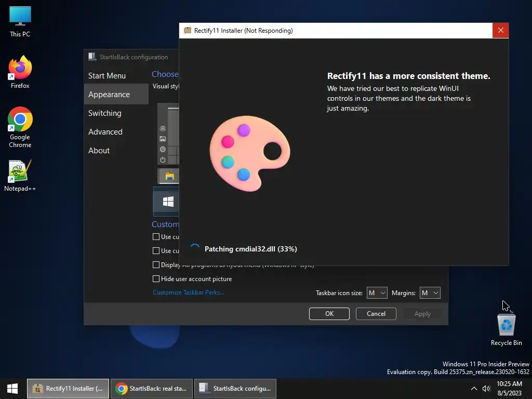Enable Display All programs as flyout checkbox
The width and height of the screenshot is (532, 399).
pos(156,264)
